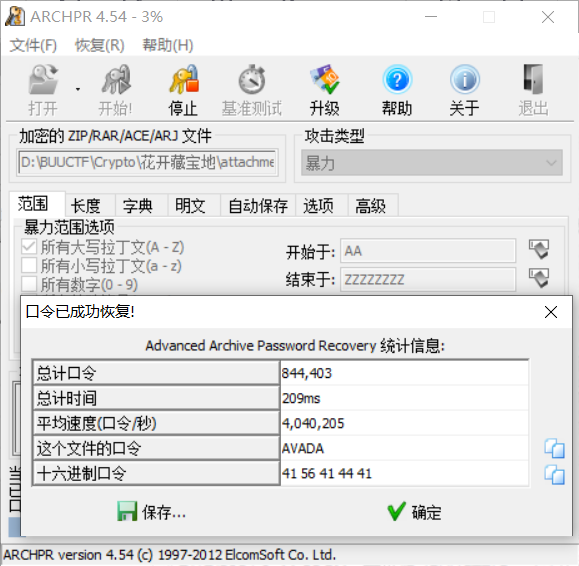Toggle 所有大写拉丁文(A - Z) checkbox

point(29,247)
